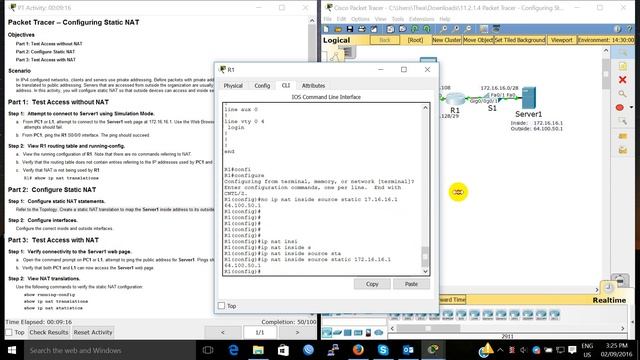Open the Extensions menu

(422, 19)
